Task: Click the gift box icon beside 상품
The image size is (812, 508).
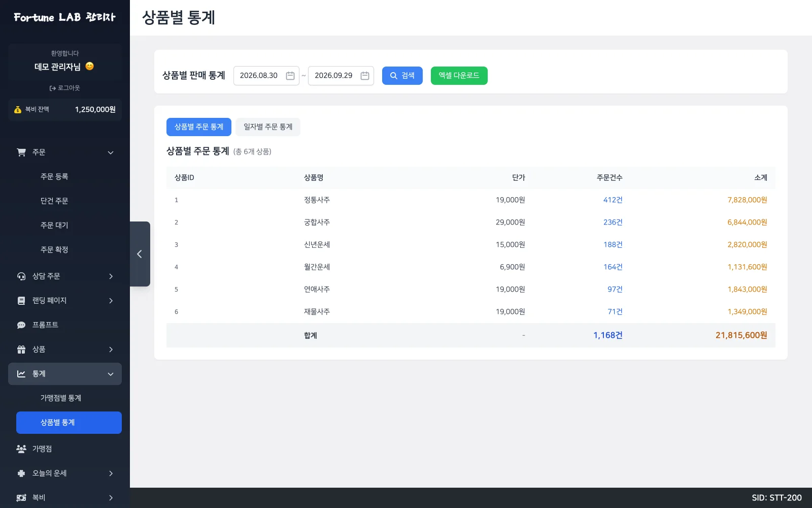Action: coord(21,350)
